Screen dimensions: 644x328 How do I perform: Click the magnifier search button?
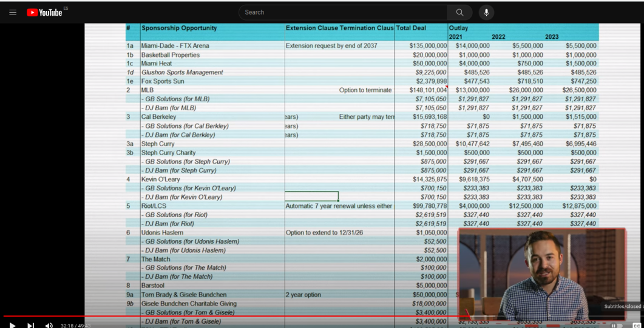coord(459,12)
